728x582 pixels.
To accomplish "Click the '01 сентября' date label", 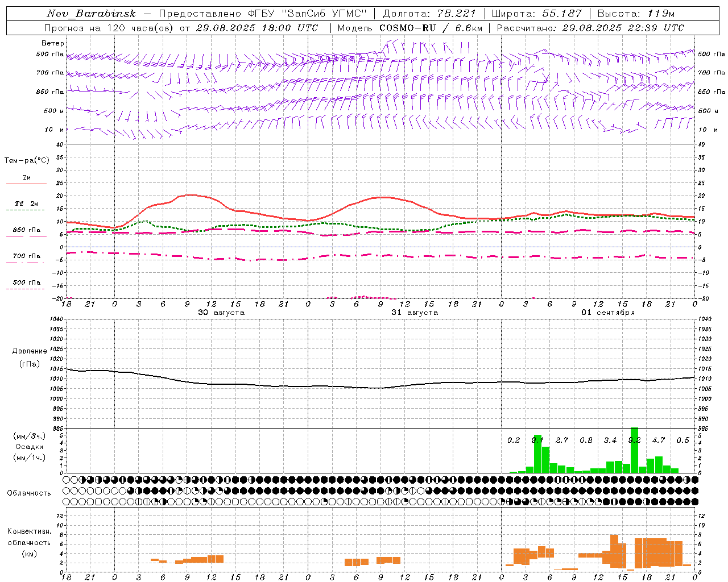I will pyautogui.click(x=608, y=313).
